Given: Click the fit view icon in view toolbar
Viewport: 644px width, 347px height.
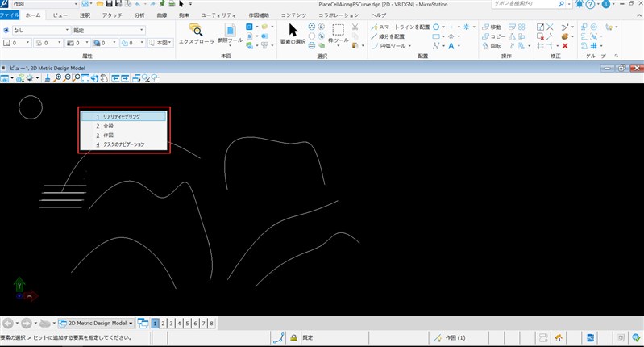Looking at the screenshot, I should click(x=85, y=78).
